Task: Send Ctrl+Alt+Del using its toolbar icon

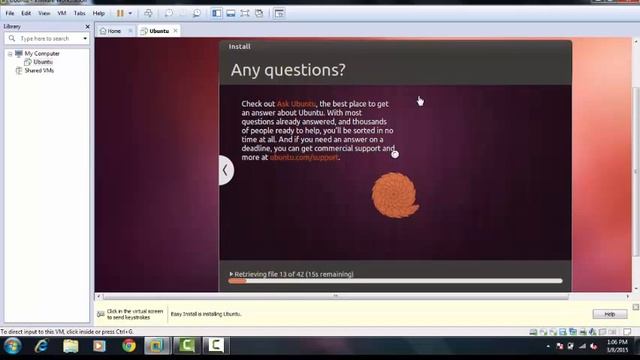Action: tap(149, 13)
